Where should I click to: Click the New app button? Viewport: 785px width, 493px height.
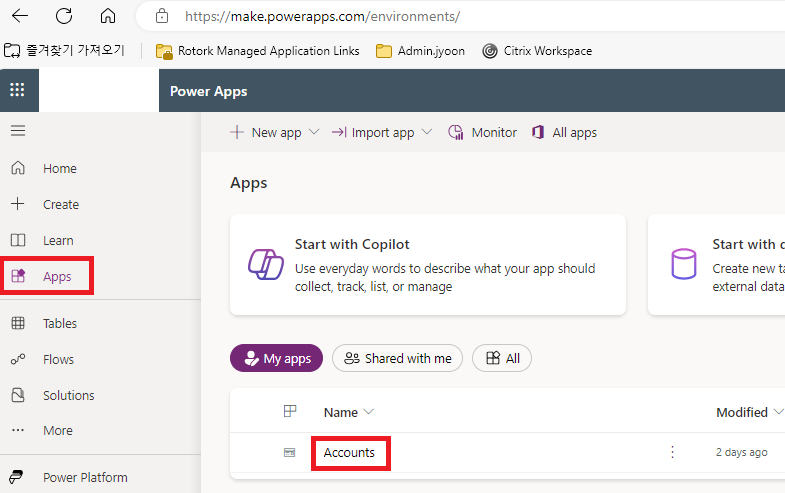pyautogui.click(x=266, y=132)
